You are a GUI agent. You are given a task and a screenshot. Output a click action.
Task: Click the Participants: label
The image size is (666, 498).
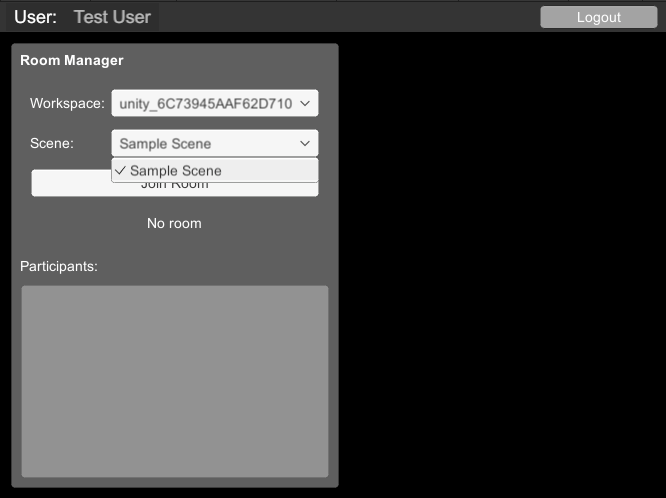coord(59,266)
